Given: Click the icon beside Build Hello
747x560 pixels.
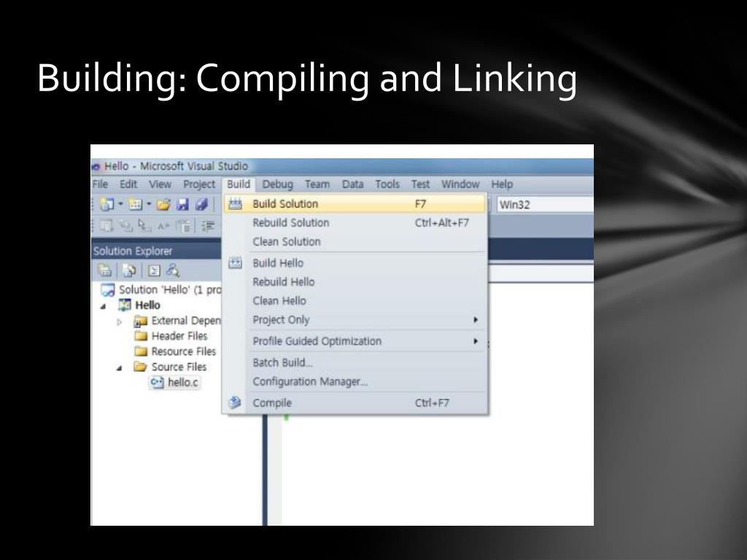Looking at the screenshot, I should (236, 262).
